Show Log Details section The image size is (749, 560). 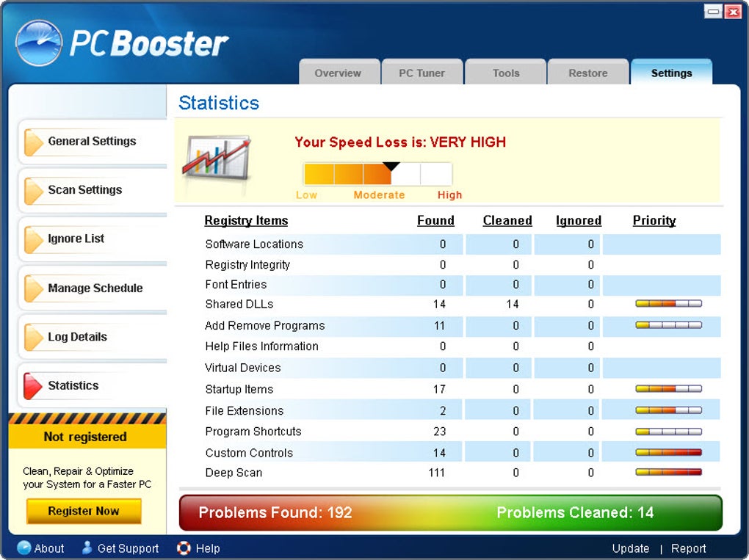point(93,337)
